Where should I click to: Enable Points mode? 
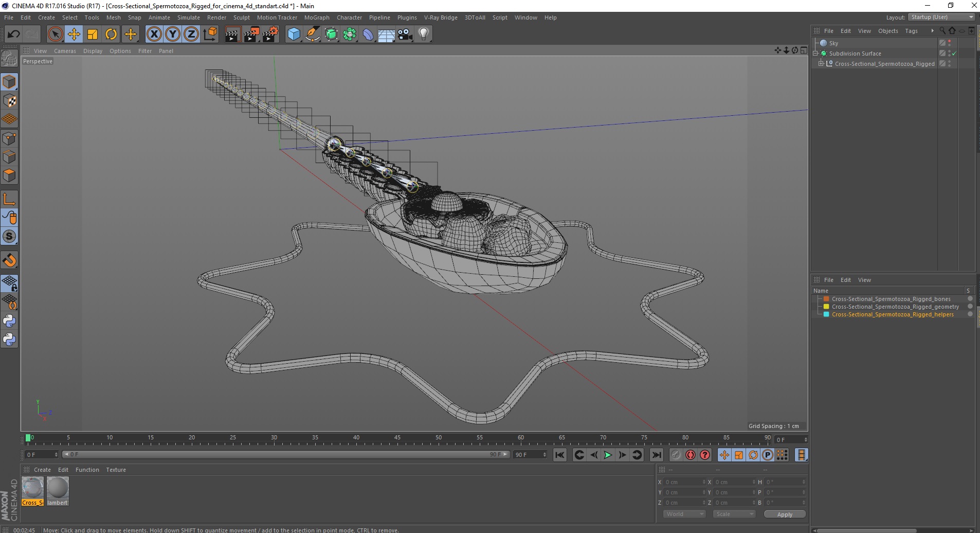(x=9, y=138)
